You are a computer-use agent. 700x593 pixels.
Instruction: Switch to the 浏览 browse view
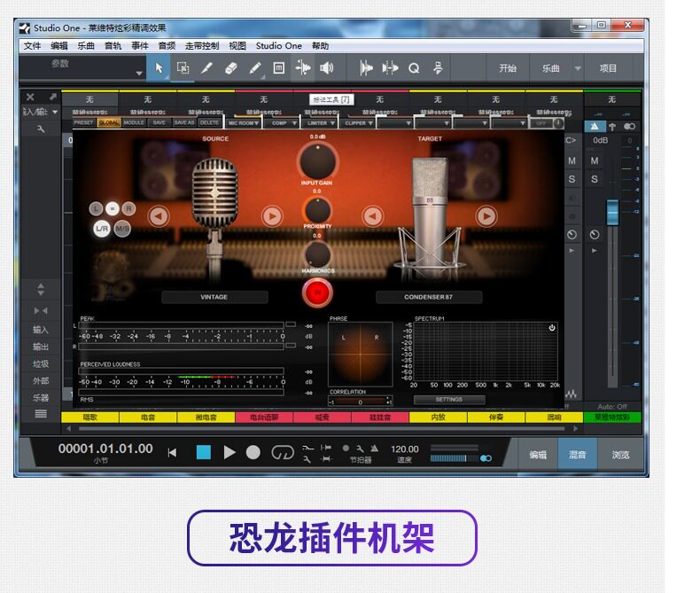tap(620, 455)
